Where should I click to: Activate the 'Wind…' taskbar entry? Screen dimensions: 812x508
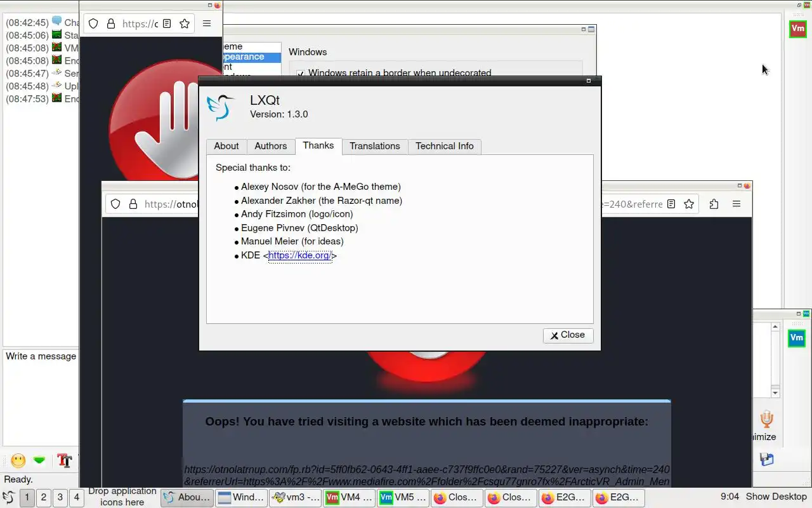pyautogui.click(x=241, y=497)
